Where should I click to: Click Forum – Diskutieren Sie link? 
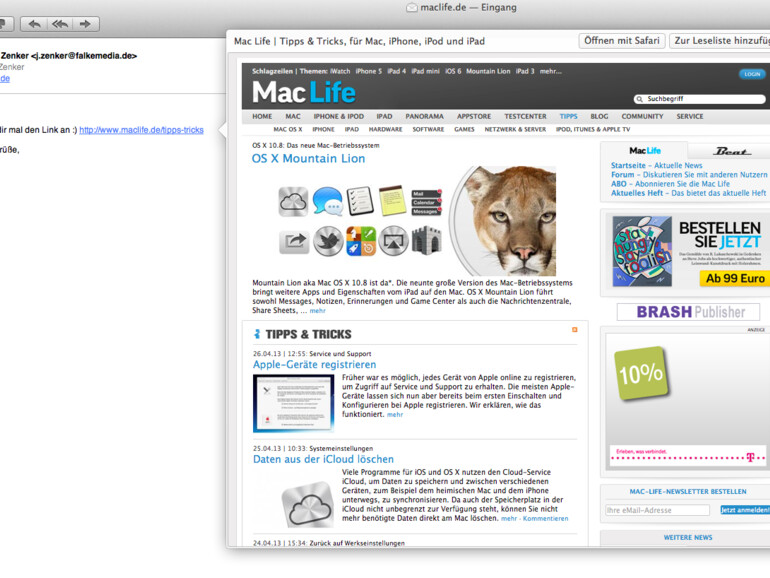pyautogui.click(x=689, y=175)
